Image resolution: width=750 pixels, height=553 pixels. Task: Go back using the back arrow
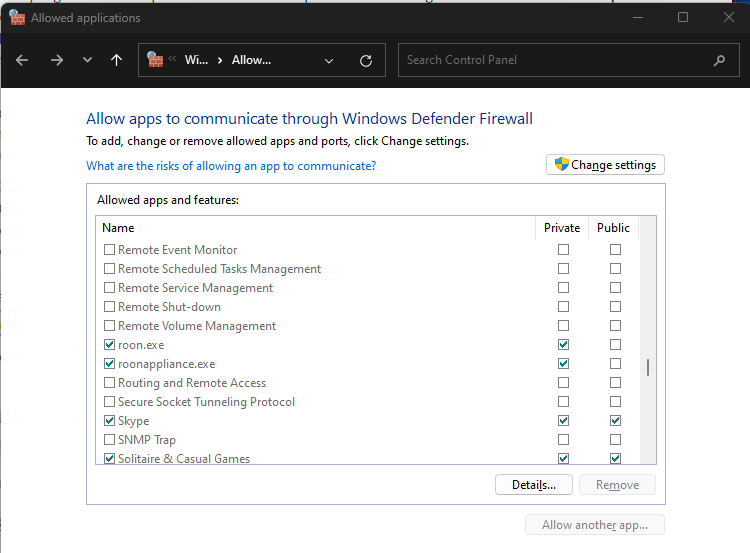click(x=22, y=60)
